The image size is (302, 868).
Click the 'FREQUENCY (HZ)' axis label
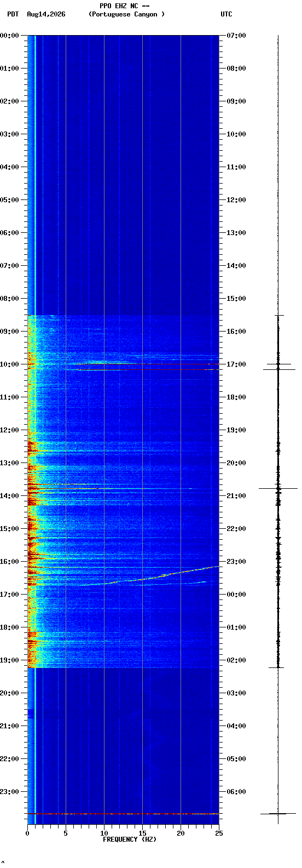130,840
